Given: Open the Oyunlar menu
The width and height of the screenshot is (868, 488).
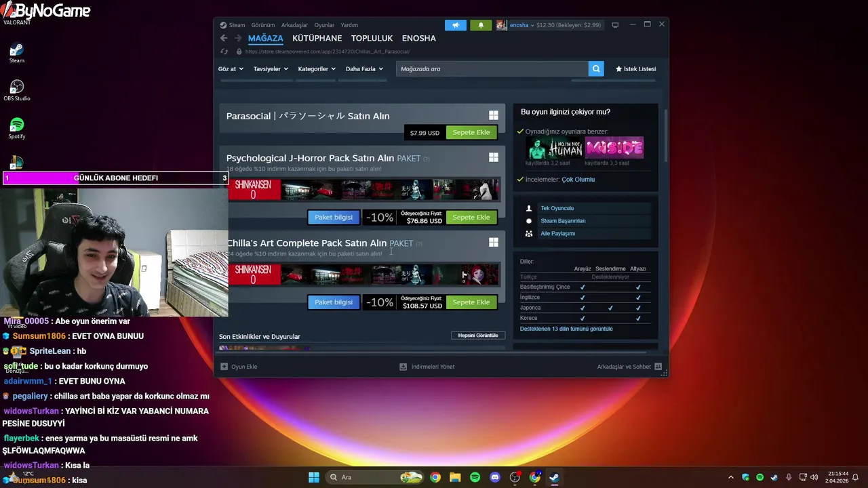Looking at the screenshot, I should (324, 25).
